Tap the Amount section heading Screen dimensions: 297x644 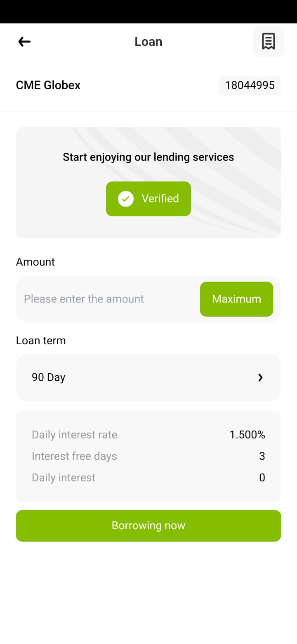35,262
